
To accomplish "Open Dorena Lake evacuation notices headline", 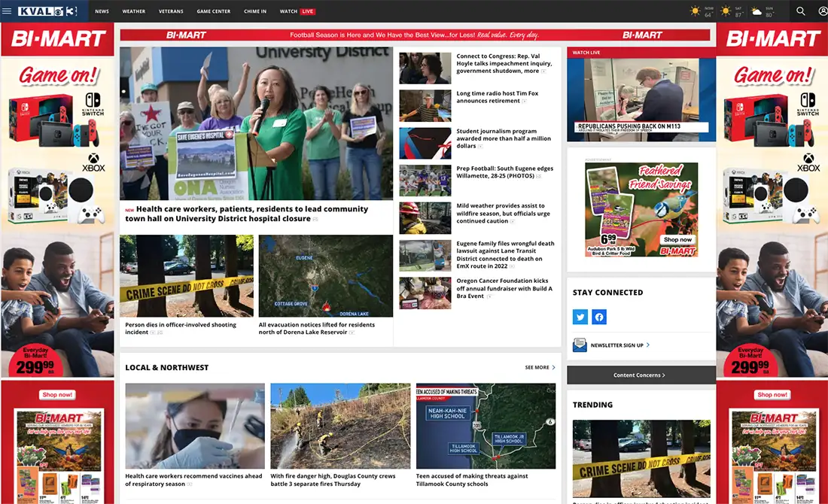I will click(x=316, y=328).
